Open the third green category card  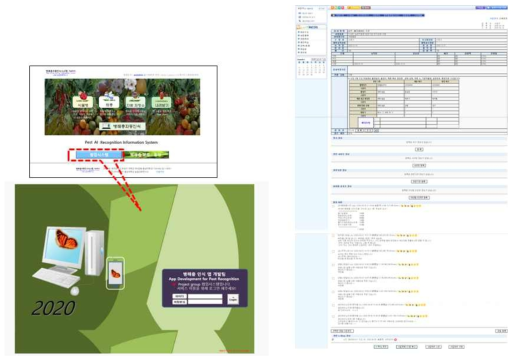tap(135, 102)
